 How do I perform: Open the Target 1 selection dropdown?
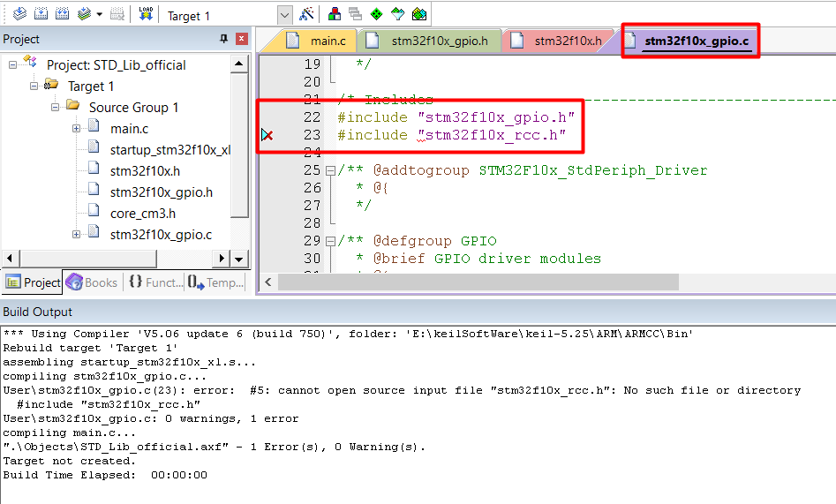click(285, 16)
